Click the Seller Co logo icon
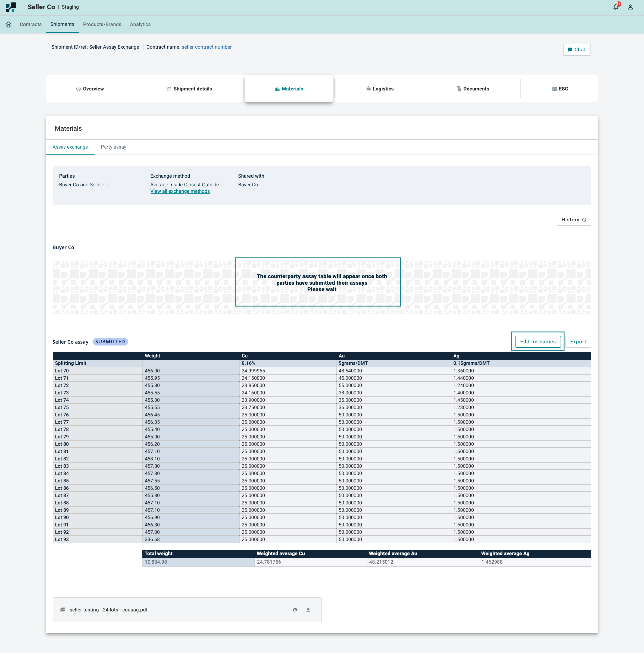 11,7
